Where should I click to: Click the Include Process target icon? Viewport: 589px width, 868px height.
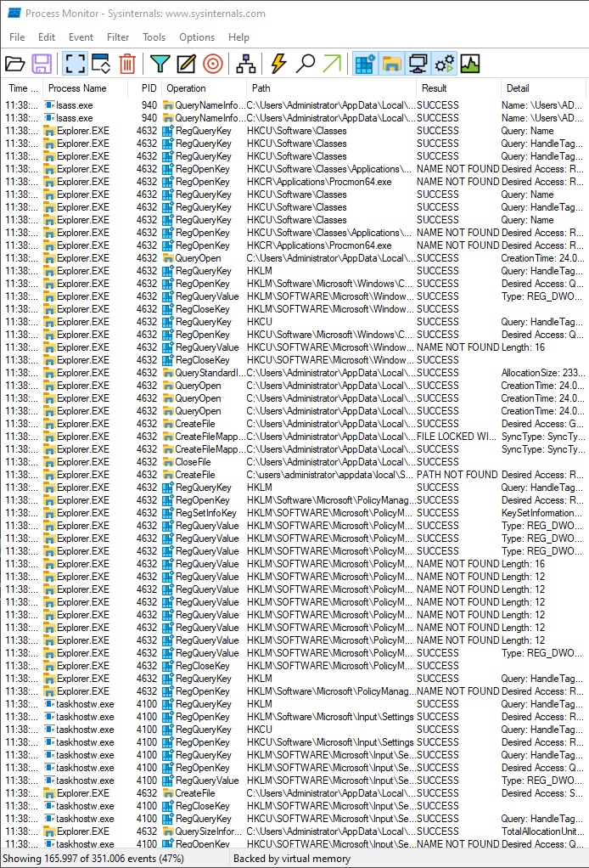point(213,64)
